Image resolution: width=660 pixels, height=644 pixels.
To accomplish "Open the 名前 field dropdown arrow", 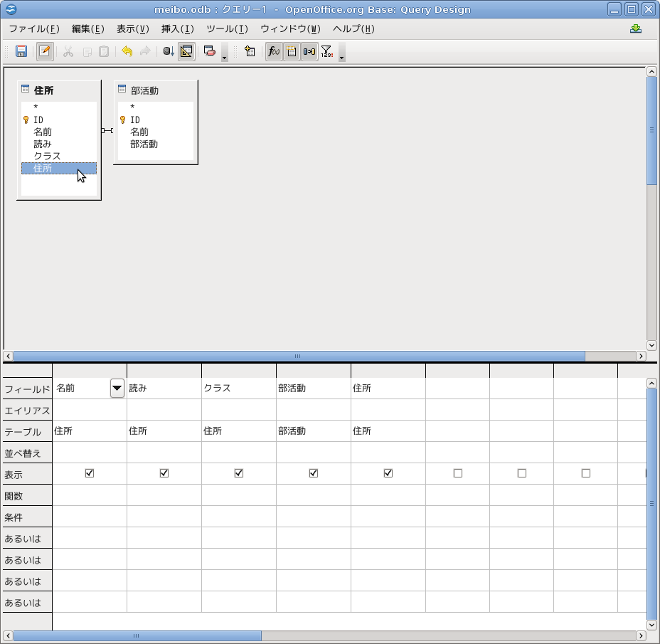I will (117, 388).
